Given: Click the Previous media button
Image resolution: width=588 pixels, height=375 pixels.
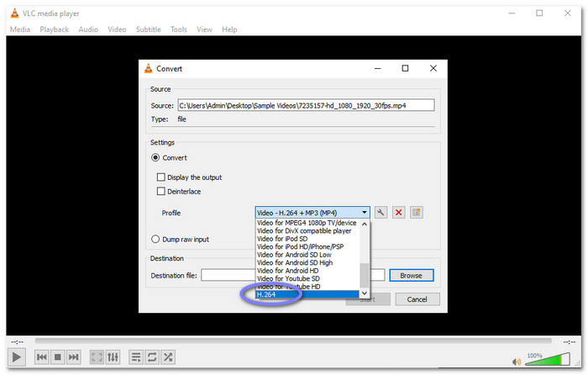Looking at the screenshot, I should (42, 357).
